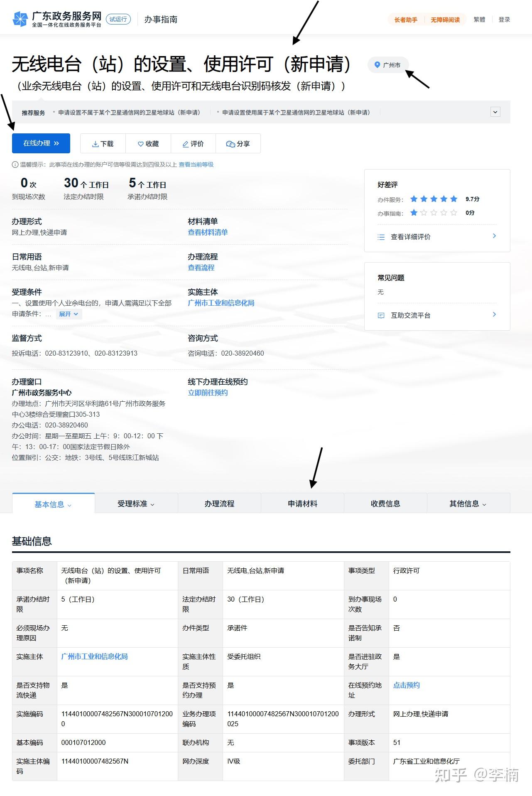532x796 pixels.
Task: Open 查看流程 link
Action: [201, 268]
